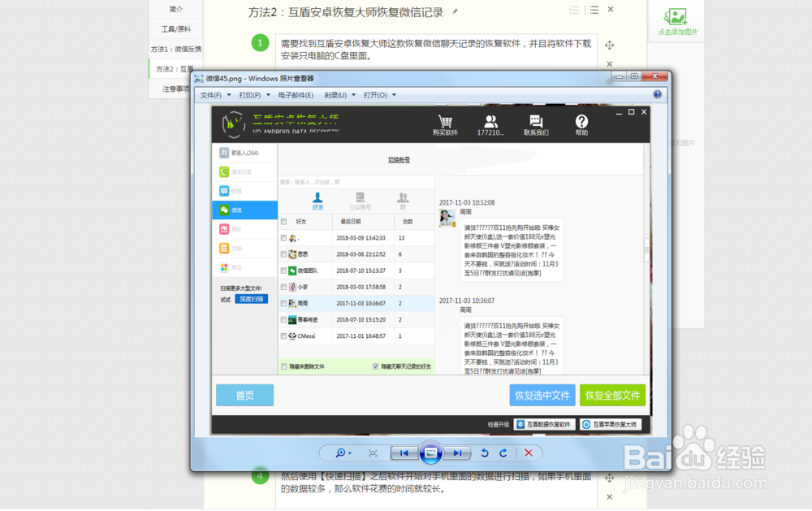The width and height of the screenshot is (812, 511).
Task: Click the 切换账号 link
Action: [399, 159]
